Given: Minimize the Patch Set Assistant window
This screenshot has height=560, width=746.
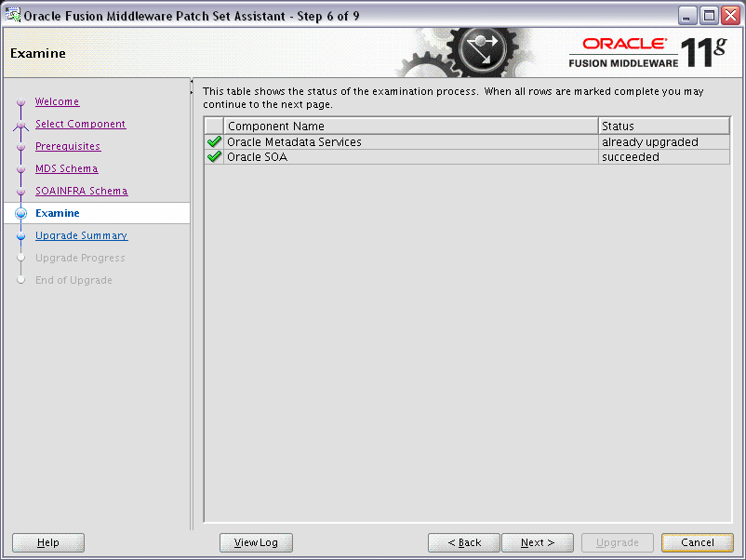Looking at the screenshot, I should coord(686,16).
